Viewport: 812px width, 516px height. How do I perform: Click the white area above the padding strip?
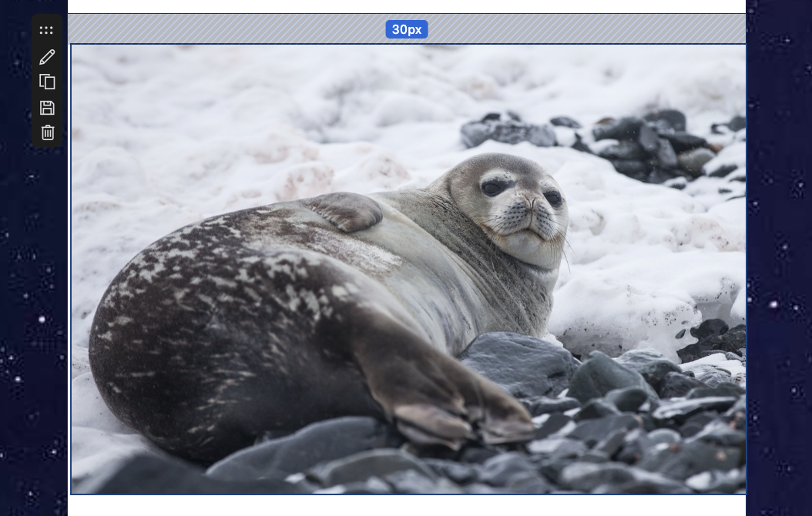pos(407,6)
